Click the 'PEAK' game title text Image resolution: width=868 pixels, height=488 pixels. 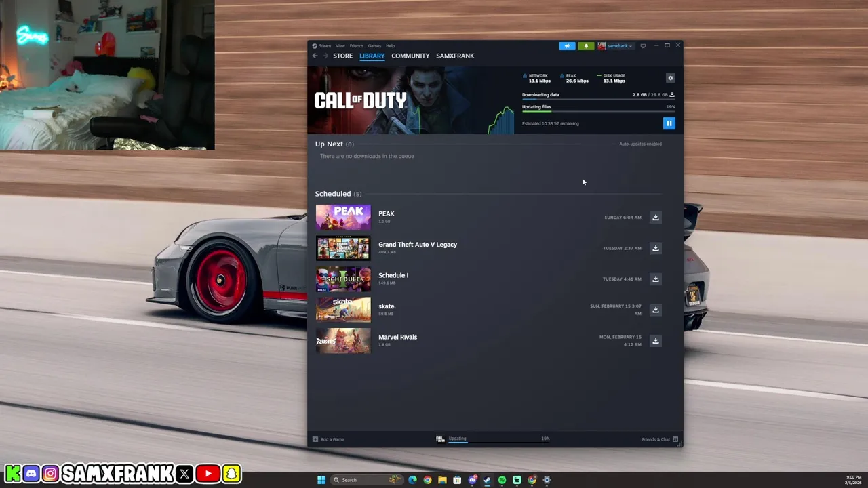[386, 213]
